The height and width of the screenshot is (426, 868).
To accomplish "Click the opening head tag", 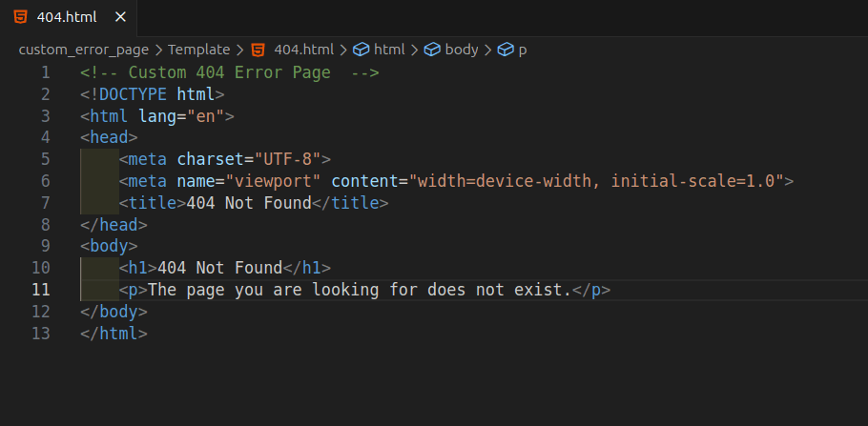I will click(x=109, y=137).
